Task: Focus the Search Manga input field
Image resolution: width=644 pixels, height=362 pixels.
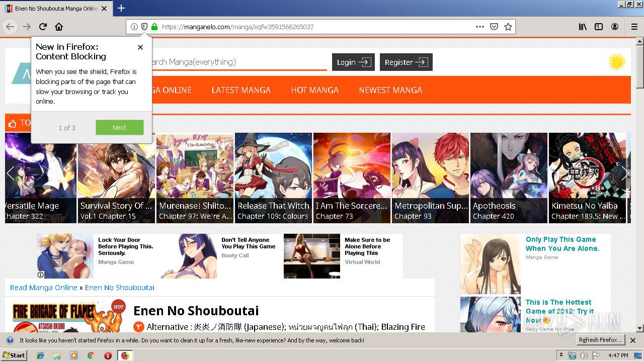Action: [x=239, y=62]
